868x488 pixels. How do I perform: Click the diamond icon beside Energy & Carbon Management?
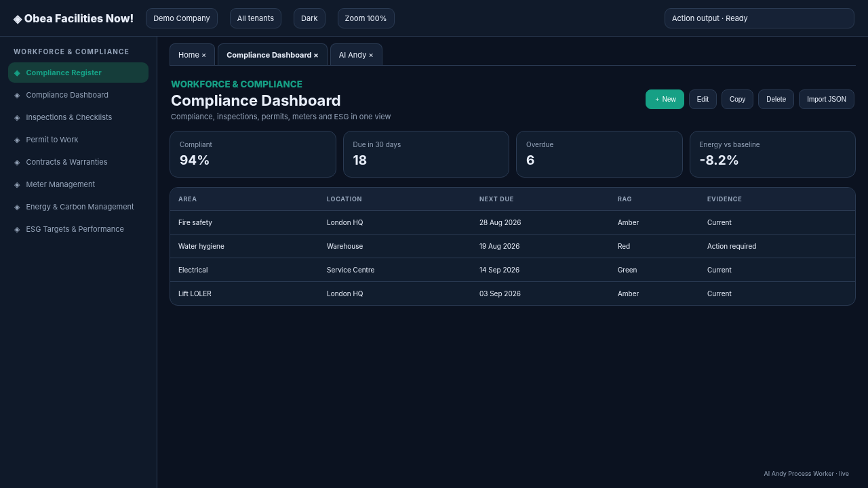point(17,207)
